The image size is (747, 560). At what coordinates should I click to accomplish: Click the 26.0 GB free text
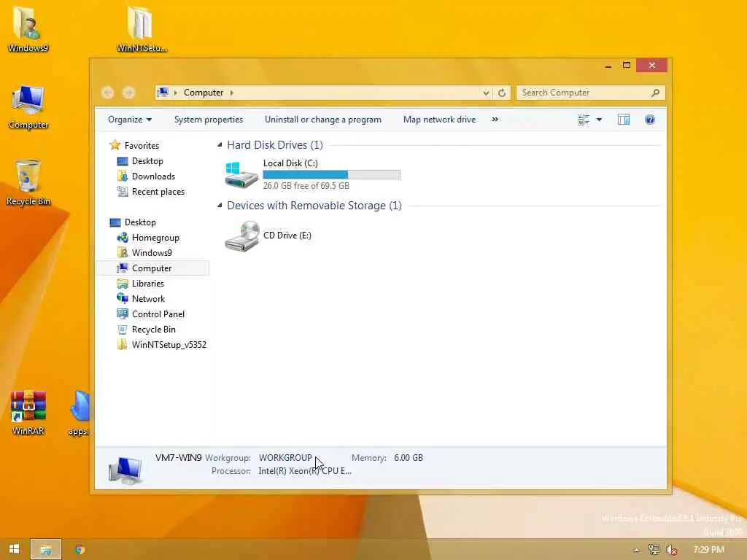click(x=306, y=186)
